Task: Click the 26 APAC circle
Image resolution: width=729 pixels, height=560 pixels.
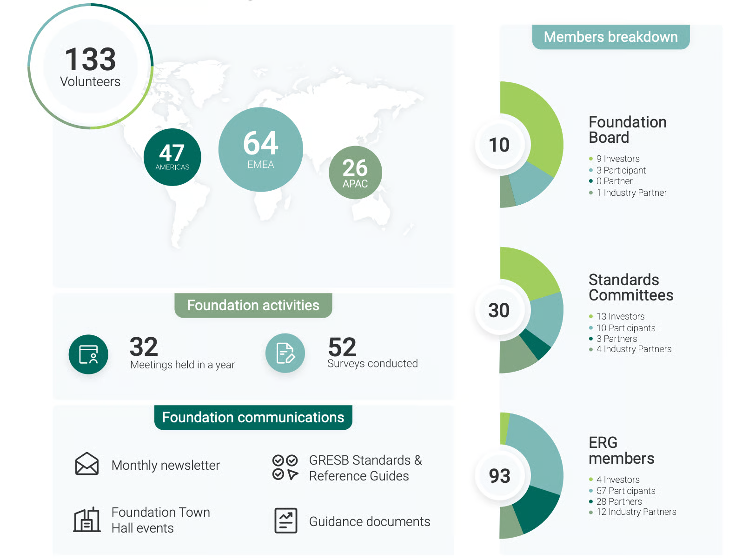Action: (355, 173)
